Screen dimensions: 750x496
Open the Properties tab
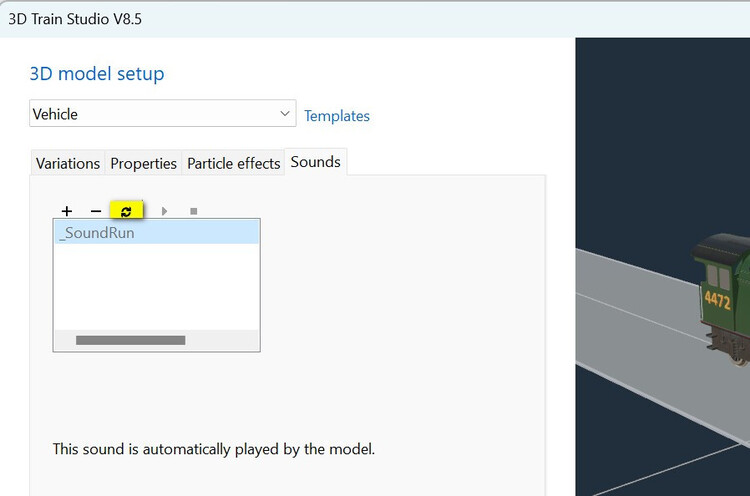[143, 163]
